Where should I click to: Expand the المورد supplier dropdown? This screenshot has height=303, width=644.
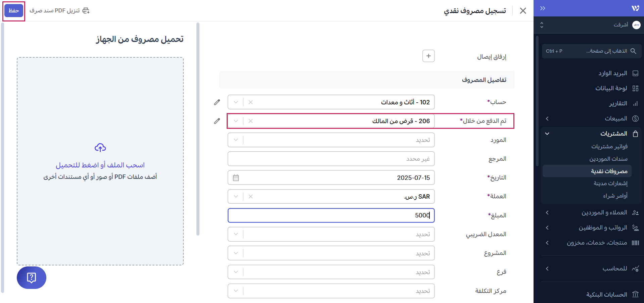pyautogui.click(x=236, y=140)
